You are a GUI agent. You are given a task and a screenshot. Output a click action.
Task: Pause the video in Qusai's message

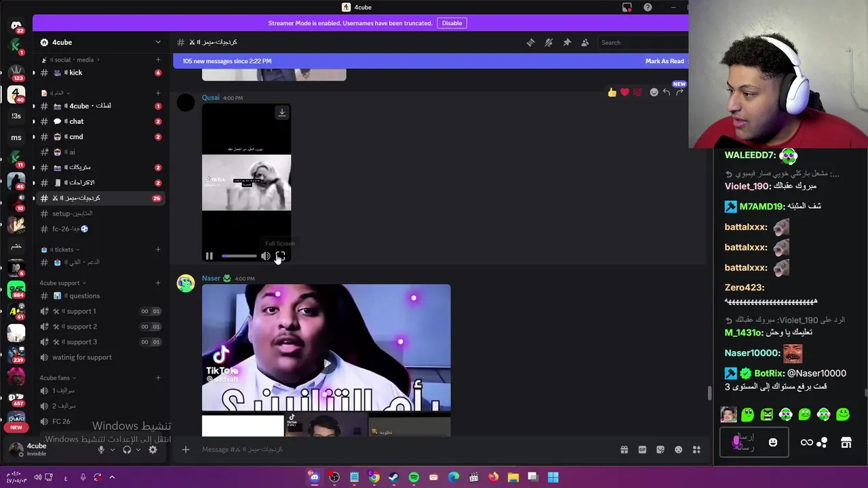[210, 256]
